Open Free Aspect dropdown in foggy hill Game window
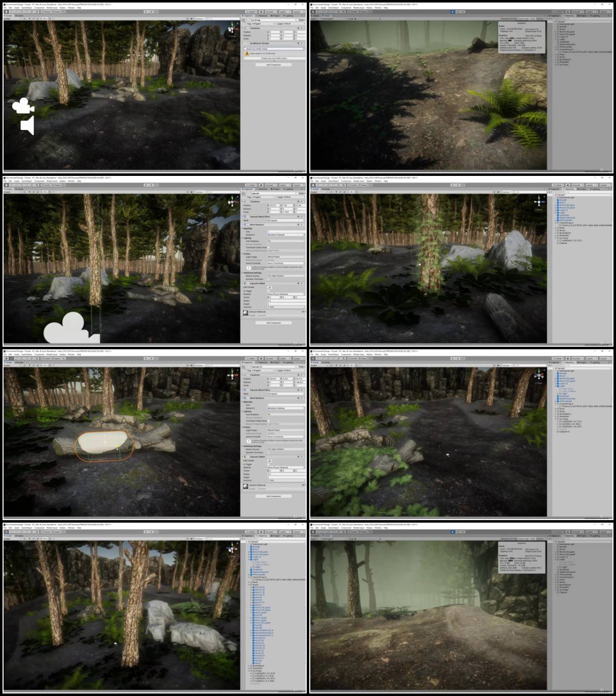 coord(334,538)
